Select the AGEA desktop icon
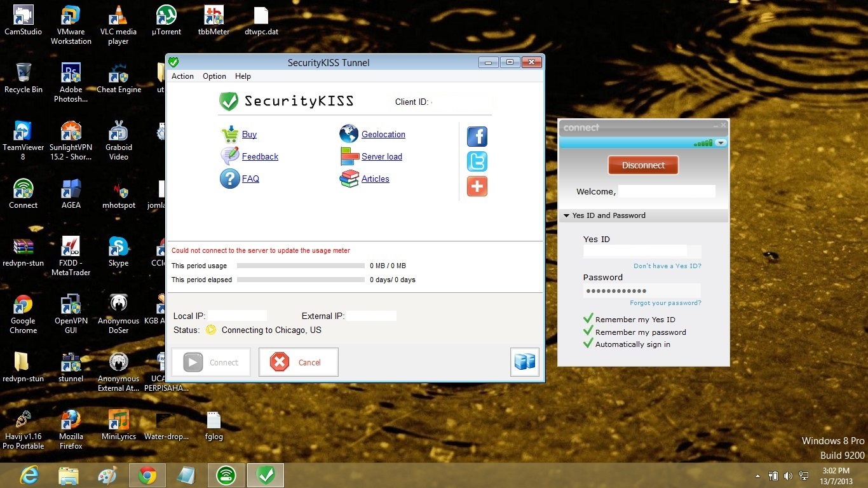The image size is (868, 488). (x=71, y=194)
